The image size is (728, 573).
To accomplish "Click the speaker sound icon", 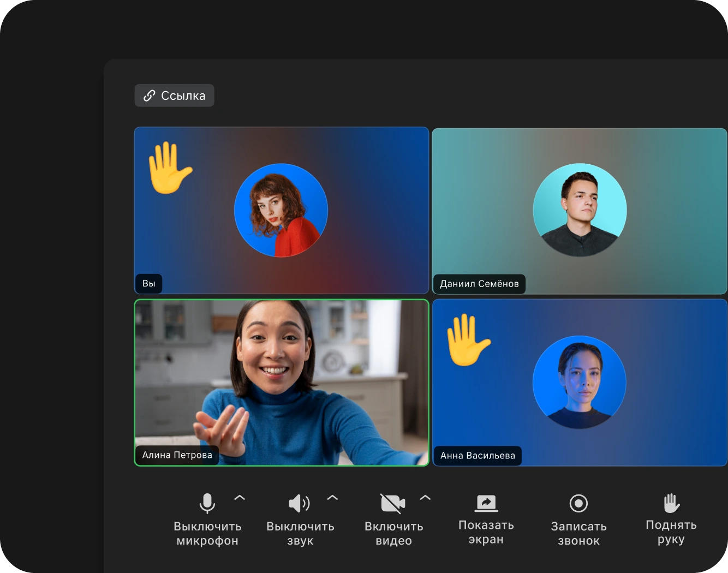I will pyautogui.click(x=299, y=503).
